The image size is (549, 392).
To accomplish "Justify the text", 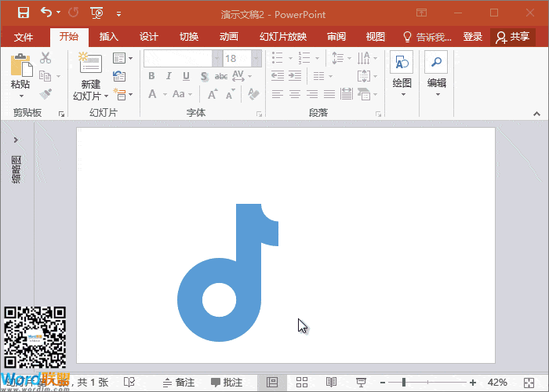I will (329, 94).
